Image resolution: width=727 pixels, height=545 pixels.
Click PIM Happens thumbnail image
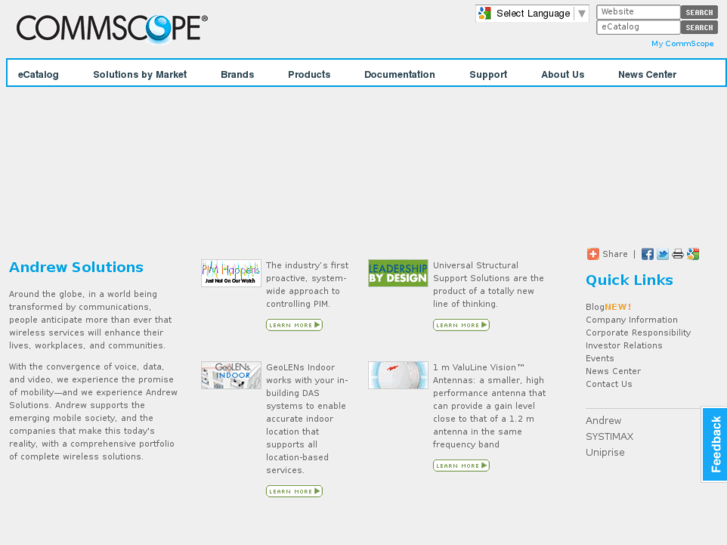click(231, 273)
